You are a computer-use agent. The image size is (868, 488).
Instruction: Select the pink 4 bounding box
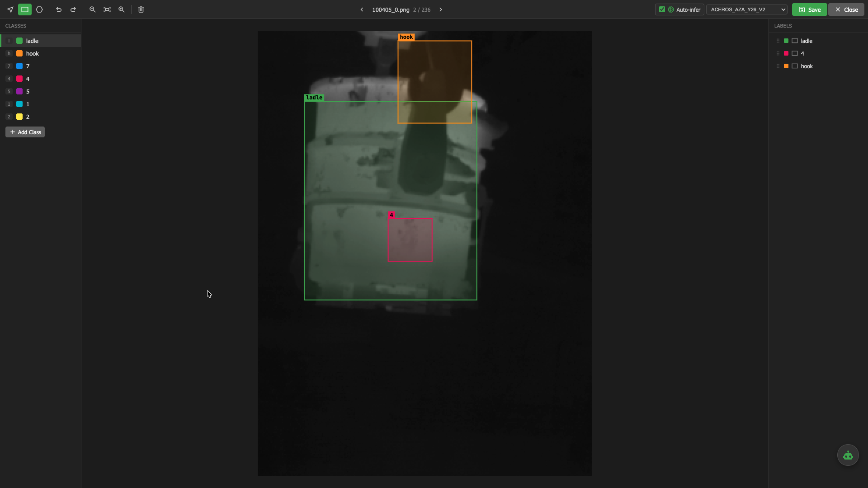click(x=410, y=239)
